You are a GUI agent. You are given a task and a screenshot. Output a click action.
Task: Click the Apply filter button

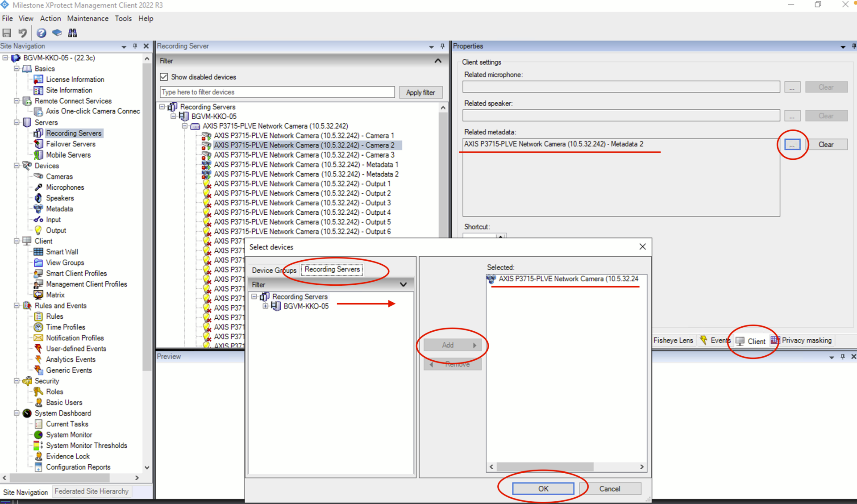pyautogui.click(x=420, y=92)
